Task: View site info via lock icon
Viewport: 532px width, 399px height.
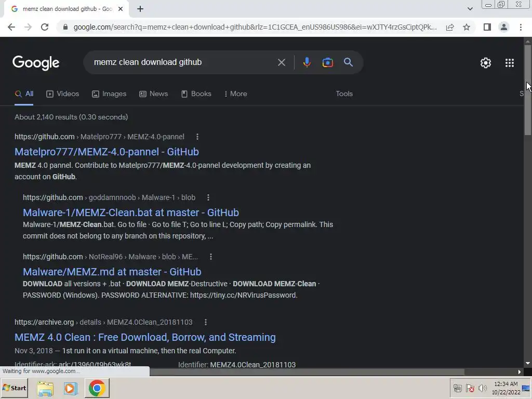Action: point(65,27)
